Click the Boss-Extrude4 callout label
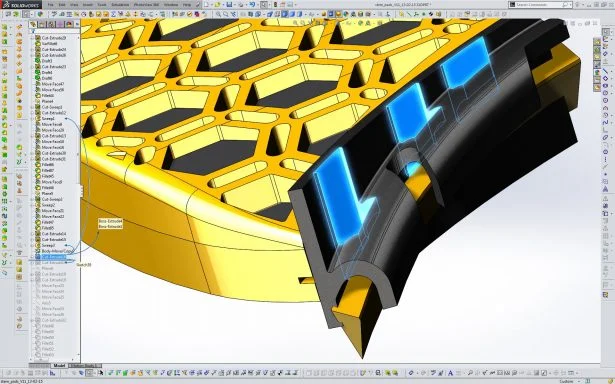Image resolution: width=615 pixels, height=384 pixels. click(111, 221)
